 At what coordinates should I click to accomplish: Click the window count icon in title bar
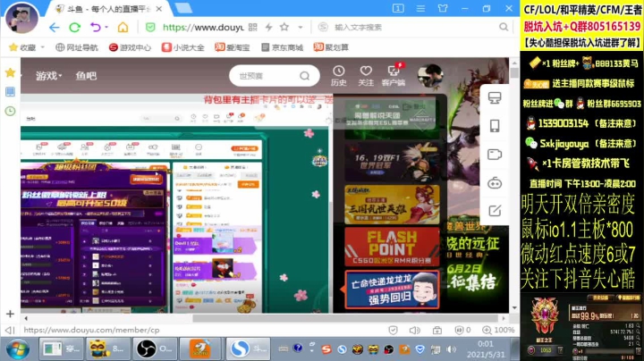coord(398,8)
